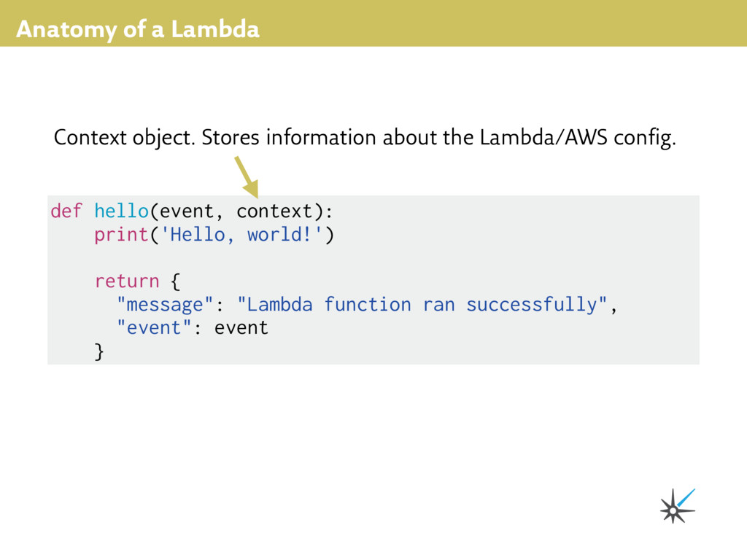Click the Context object description sentence

tap(365, 137)
